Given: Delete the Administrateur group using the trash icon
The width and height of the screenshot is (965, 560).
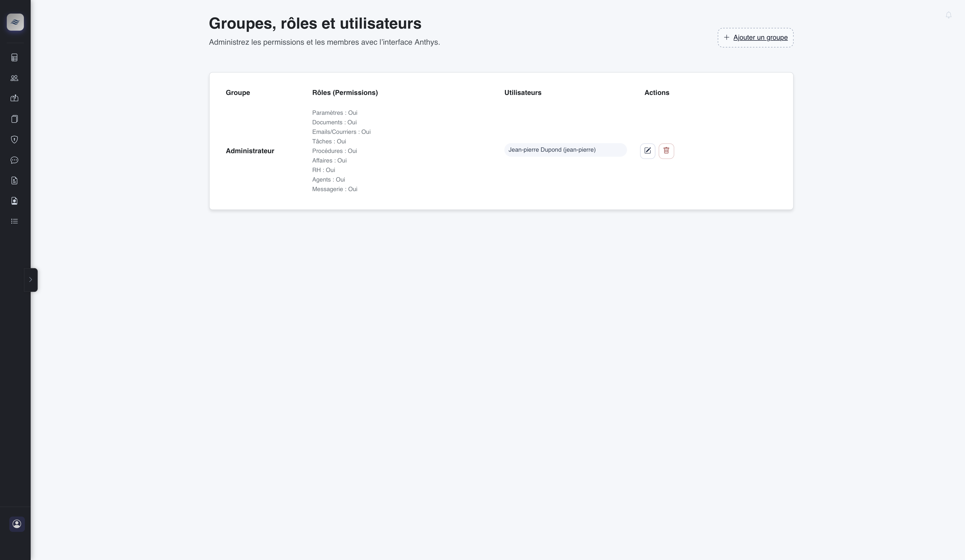Looking at the screenshot, I should [666, 151].
